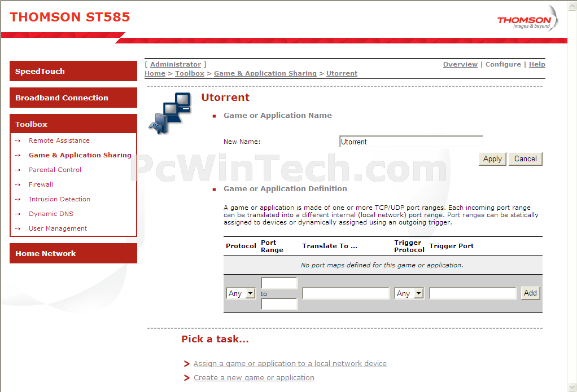This screenshot has width=577, height=392.
Task: Click the Thomson logo in the header
Action: pos(527,19)
